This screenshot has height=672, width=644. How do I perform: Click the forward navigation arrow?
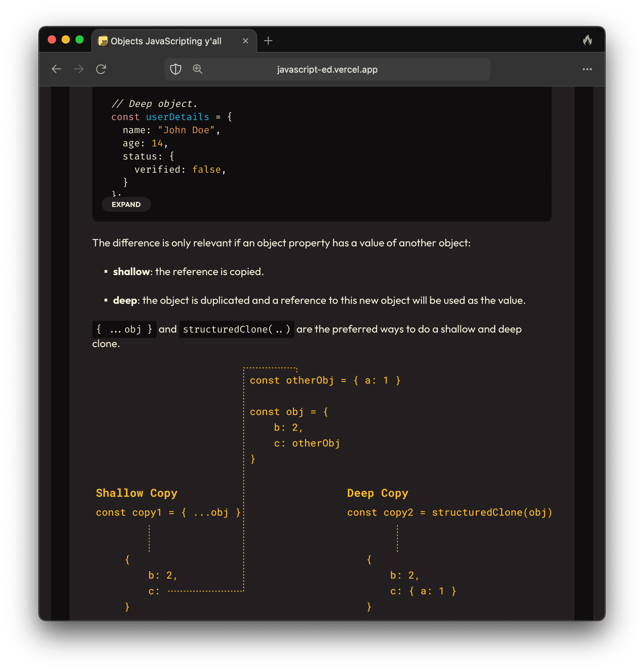pos(79,69)
